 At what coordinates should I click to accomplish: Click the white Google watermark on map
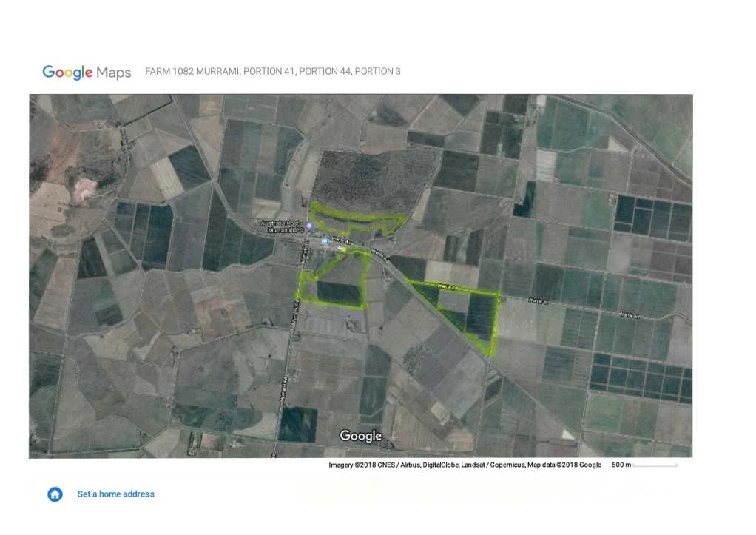click(360, 436)
